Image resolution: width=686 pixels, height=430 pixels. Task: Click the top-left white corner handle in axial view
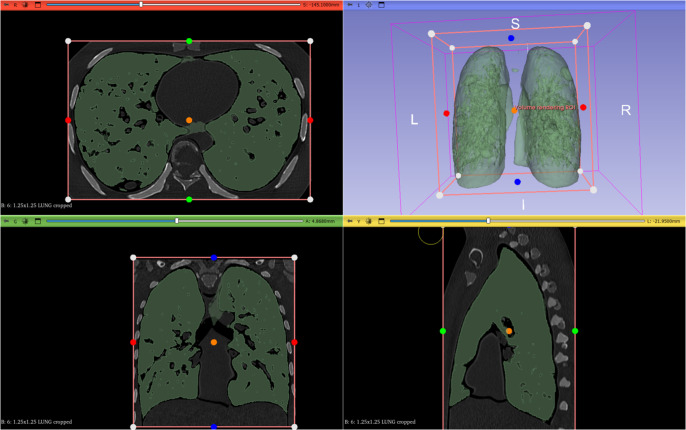[68, 41]
